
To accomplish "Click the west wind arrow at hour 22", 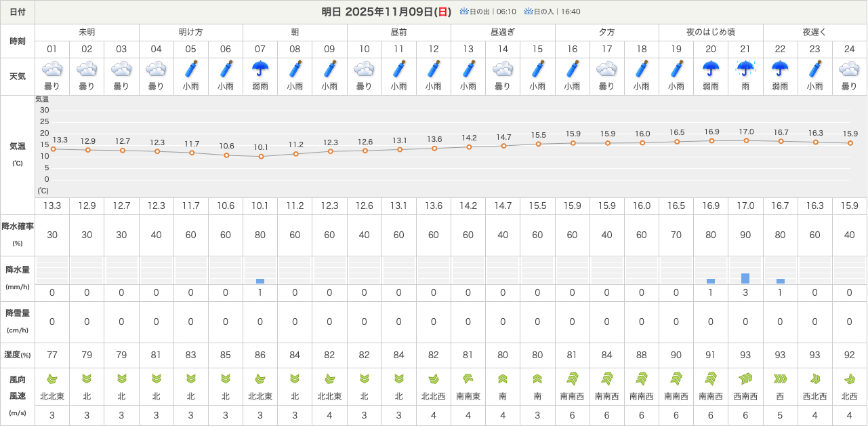I will tap(780, 379).
